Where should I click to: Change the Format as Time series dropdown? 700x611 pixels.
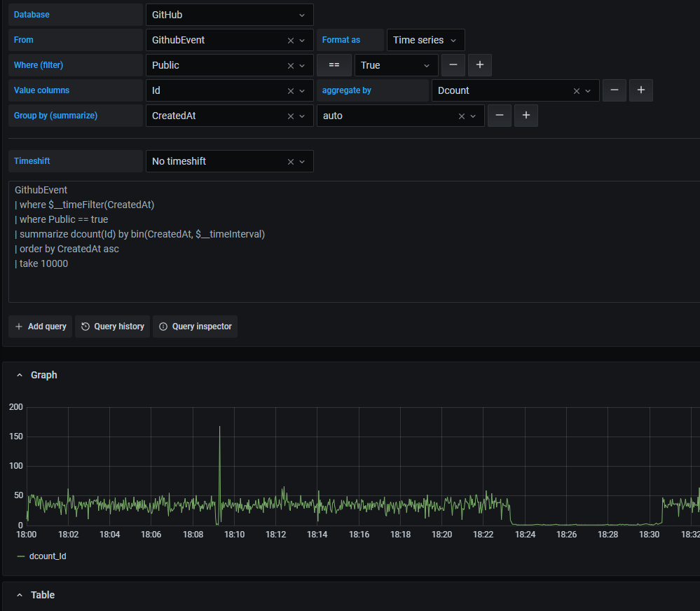425,40
